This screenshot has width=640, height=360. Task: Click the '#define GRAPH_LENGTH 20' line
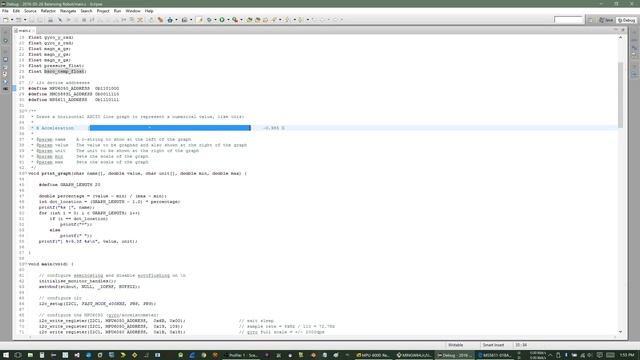click(x=69, y=185)
